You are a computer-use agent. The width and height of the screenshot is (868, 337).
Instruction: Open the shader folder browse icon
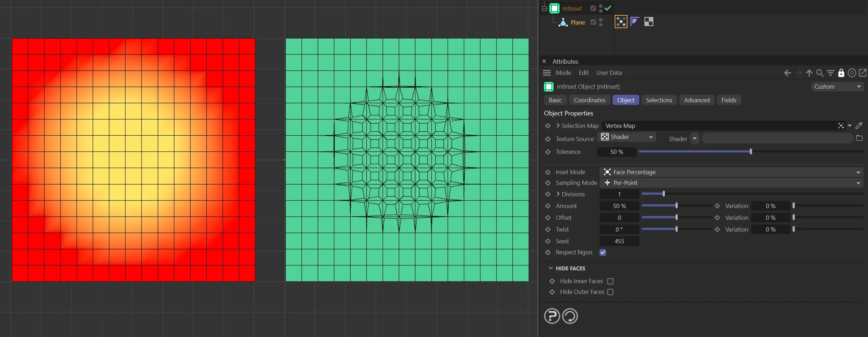click(x=859, y=138)
